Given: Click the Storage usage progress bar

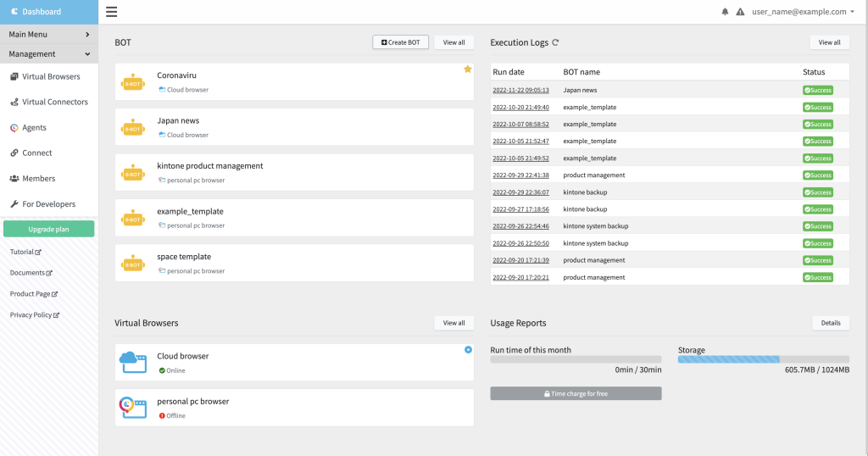Looking at the screenshot, I should 764,359.
